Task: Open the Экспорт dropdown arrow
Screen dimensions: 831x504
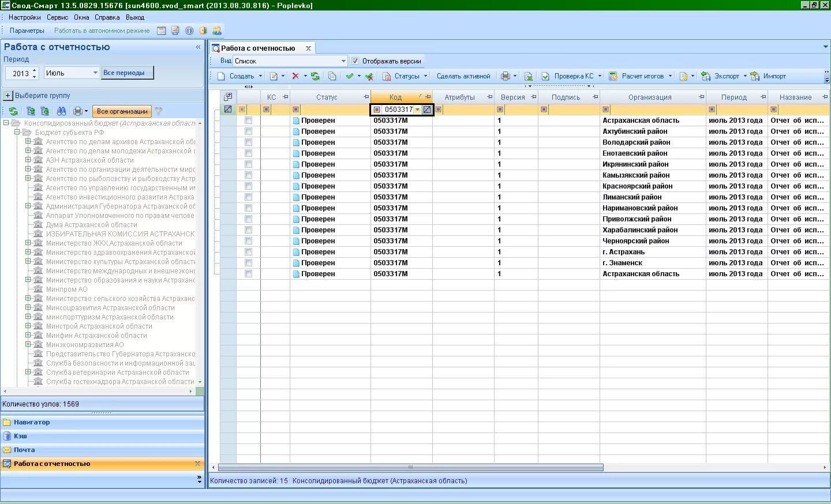Action: [745, 76]
